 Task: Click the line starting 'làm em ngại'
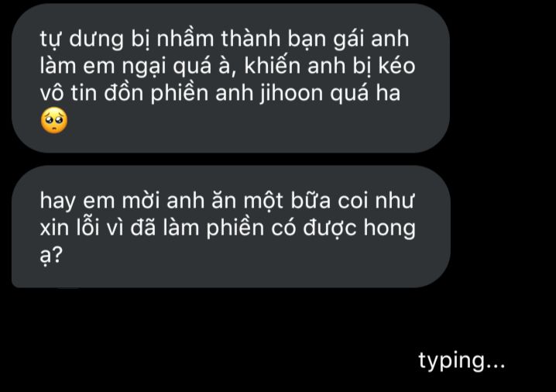pos(228,67)
